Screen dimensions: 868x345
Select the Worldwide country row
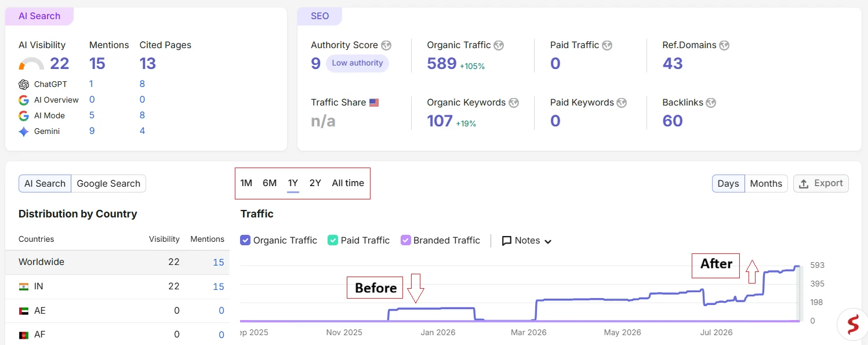click(x=117, y=262)
